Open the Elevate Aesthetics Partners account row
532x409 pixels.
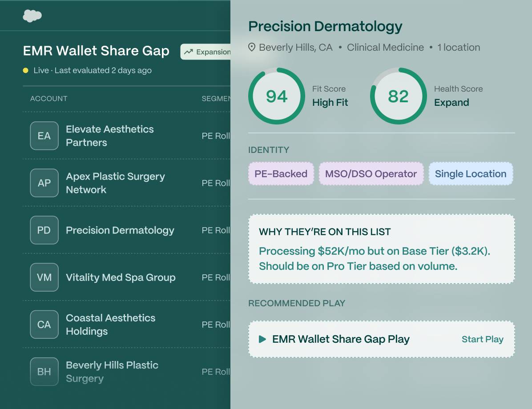pyautogui.click(x=127, y=136)
